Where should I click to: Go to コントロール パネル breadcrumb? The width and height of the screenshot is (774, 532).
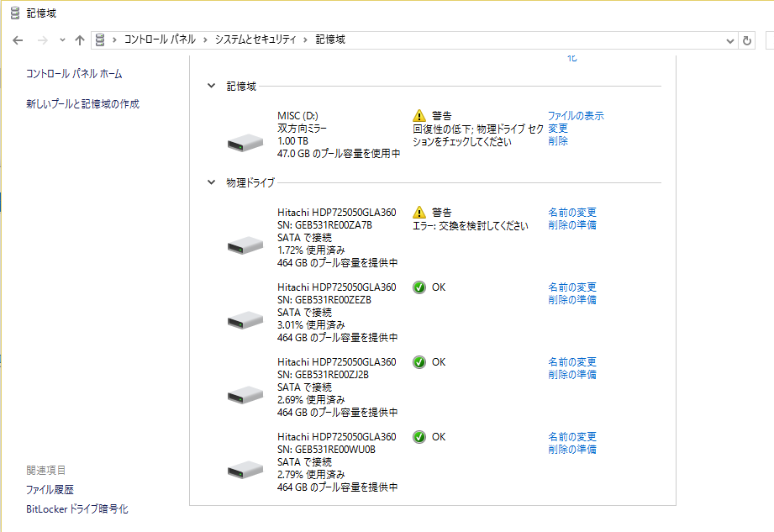[160, 40]
